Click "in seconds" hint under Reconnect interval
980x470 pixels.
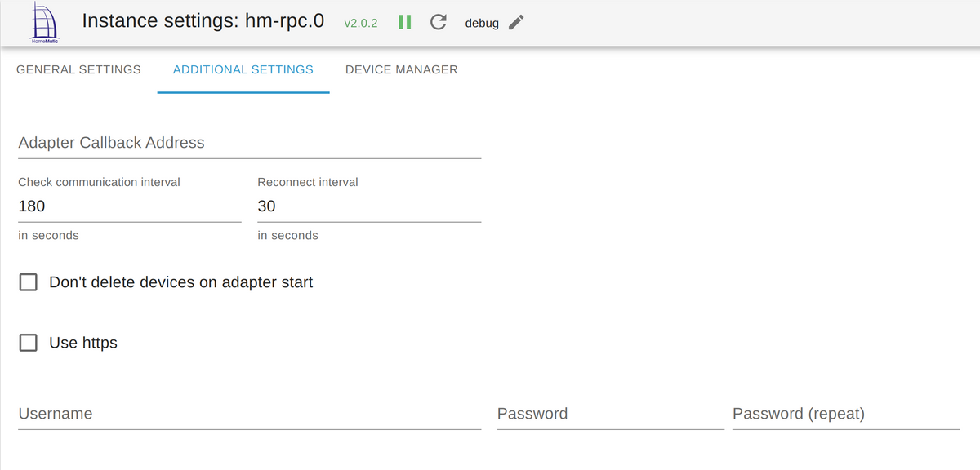tap(288, 235)
